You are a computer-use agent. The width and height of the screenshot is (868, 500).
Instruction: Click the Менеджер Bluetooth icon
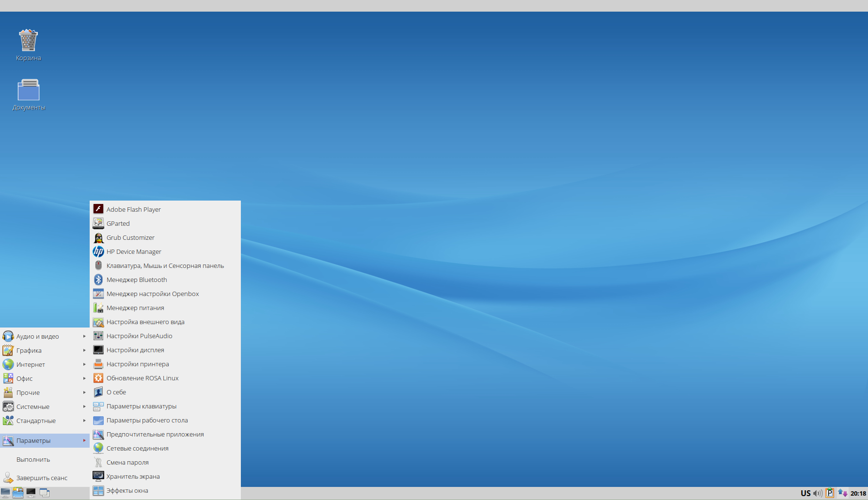(98, 280)
